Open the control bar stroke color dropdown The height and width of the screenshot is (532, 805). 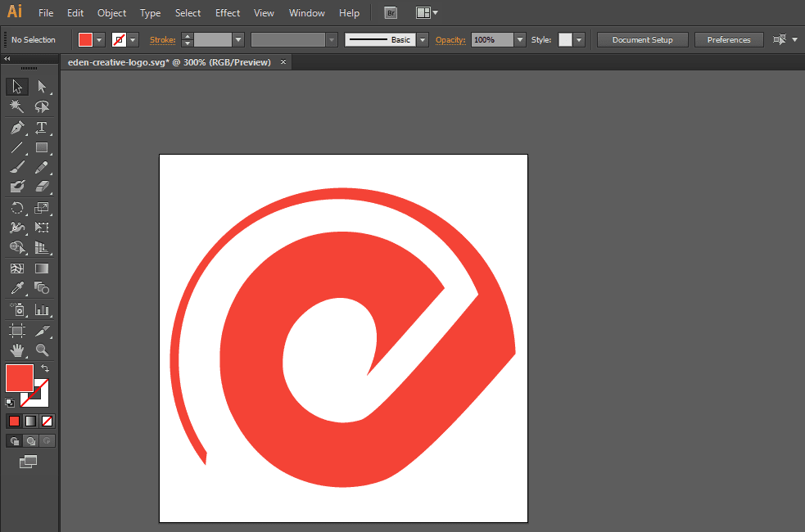133,39
